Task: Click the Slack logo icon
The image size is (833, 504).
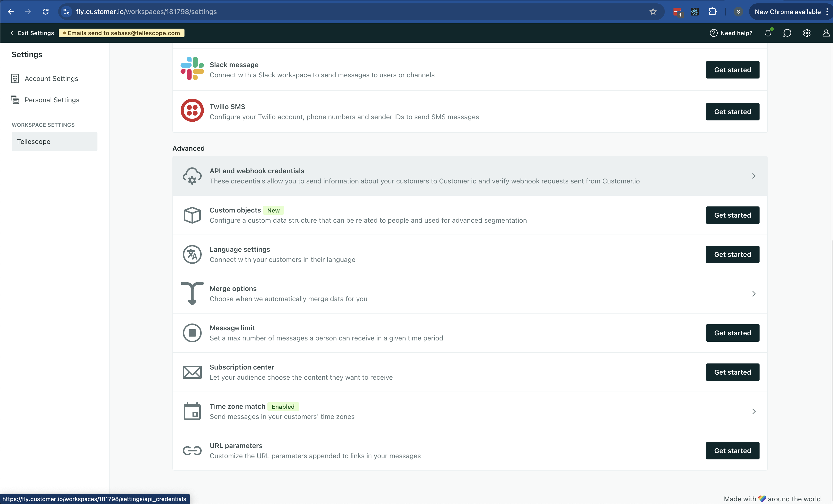Action: [x=192, y=69]
